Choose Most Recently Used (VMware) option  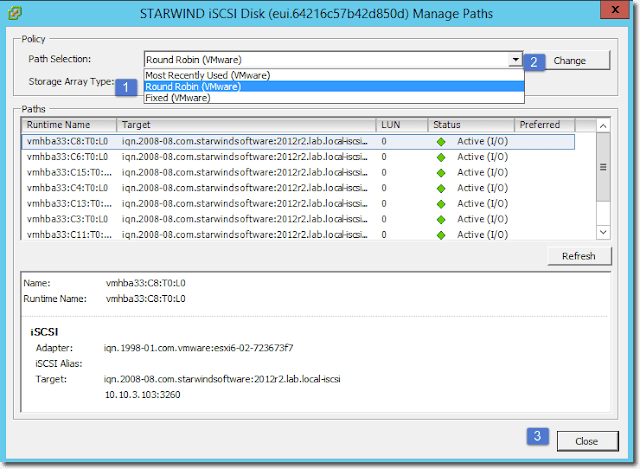[x=334, y=75]
